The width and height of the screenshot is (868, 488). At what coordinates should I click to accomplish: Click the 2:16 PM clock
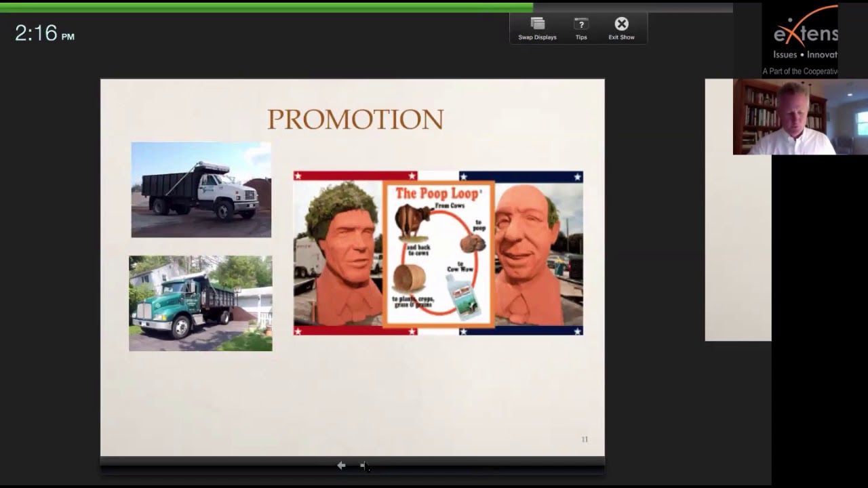click(x=45, y=33)
